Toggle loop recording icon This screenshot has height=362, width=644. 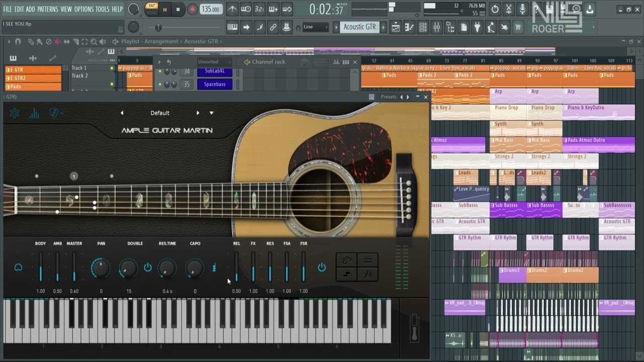[287, 9]
